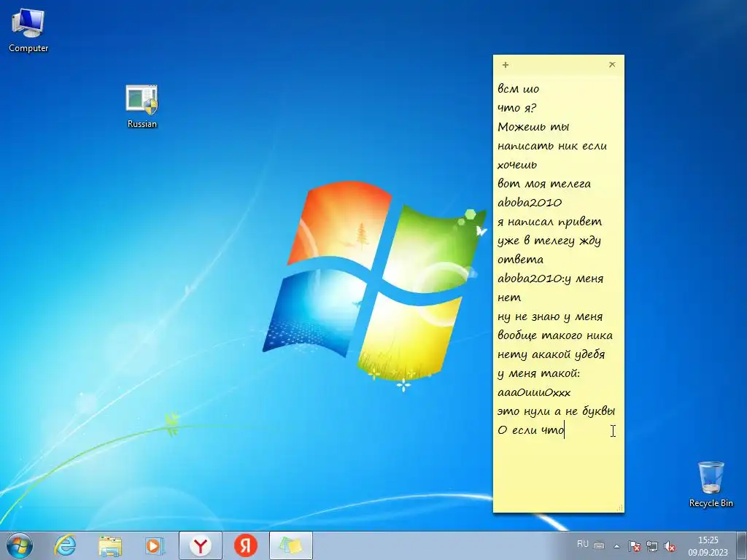This screenshot has width=747, height=560.
Task: Open the on-screen keyboard tray icon
Action: (x=600, y=545)
